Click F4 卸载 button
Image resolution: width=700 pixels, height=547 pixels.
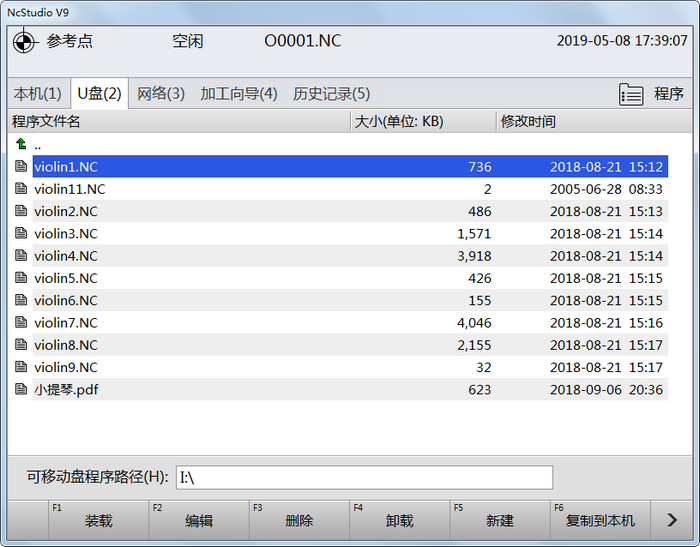click(400, 520)
